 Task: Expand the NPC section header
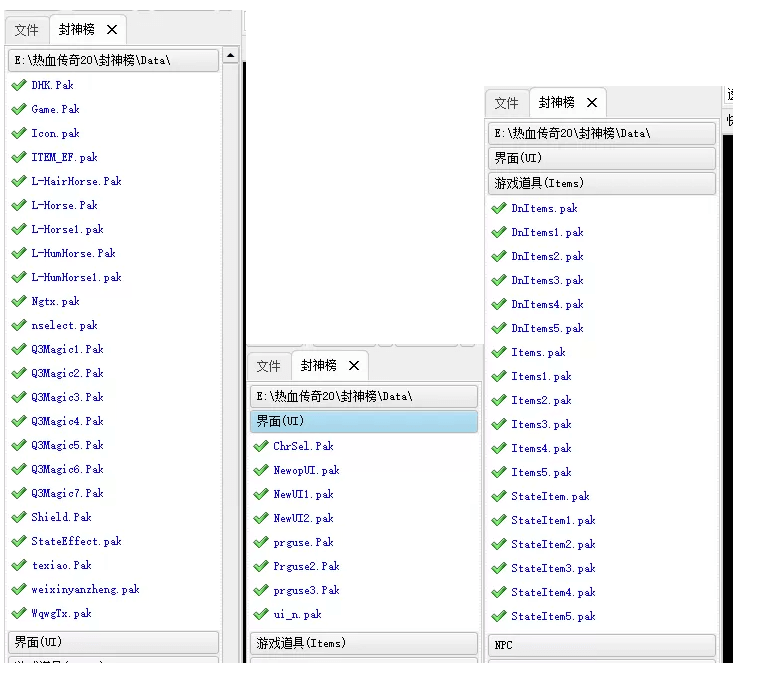(602, 645)
